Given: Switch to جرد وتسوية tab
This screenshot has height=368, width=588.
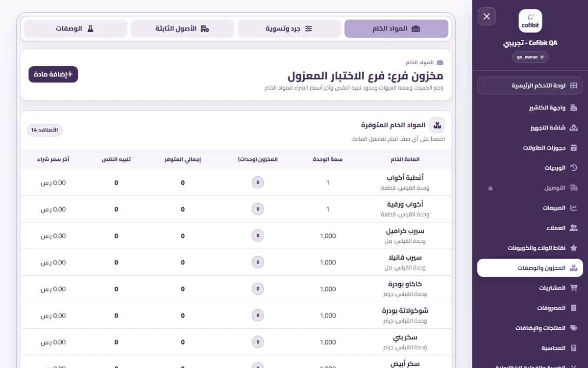Looking at the screenshot, I should coord(290,28).
